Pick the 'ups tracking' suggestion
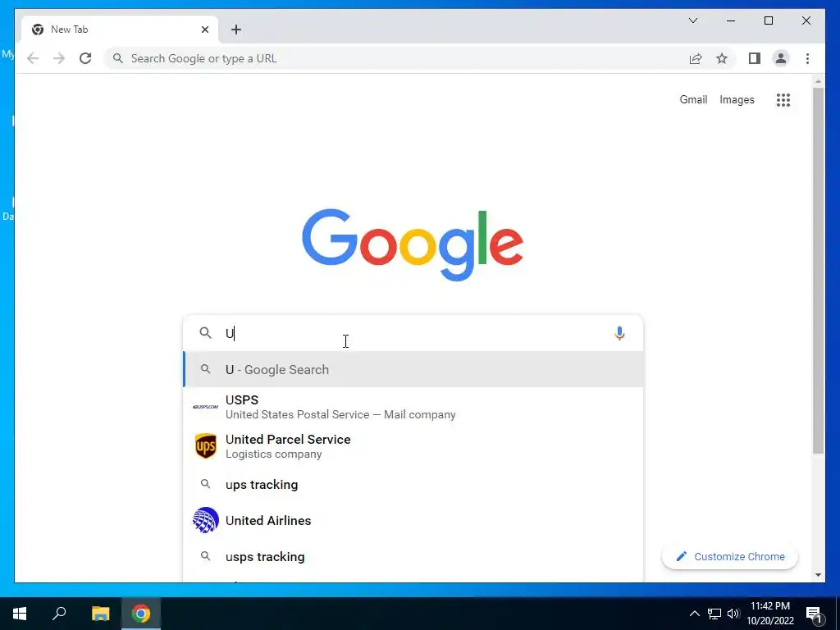 [x=413, y=484]
